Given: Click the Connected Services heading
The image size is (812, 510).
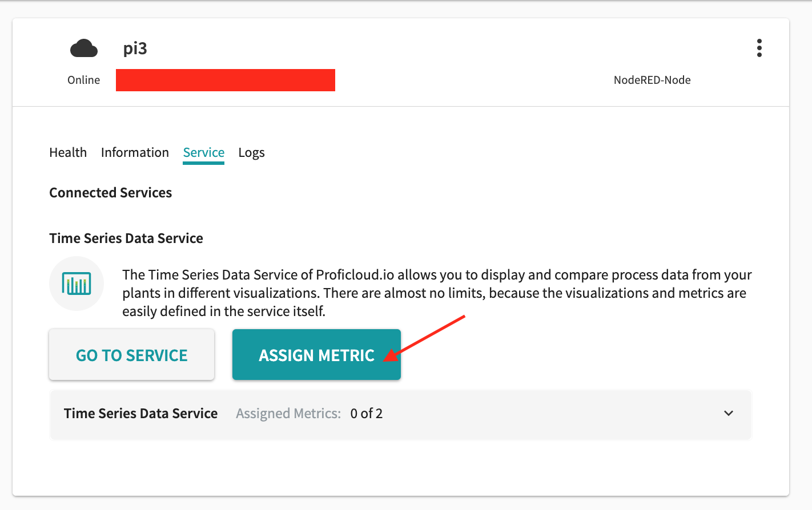Looking at the screenshot, I should click(x=111, y=193).
